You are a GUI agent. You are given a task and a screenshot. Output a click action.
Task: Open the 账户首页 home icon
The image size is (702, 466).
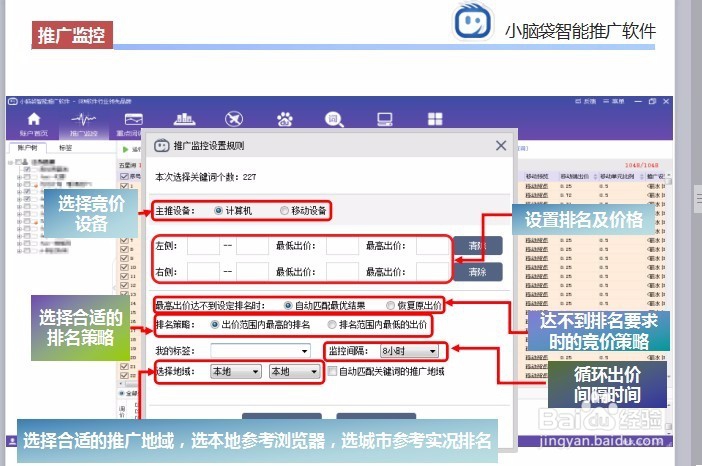pos(34,119)
